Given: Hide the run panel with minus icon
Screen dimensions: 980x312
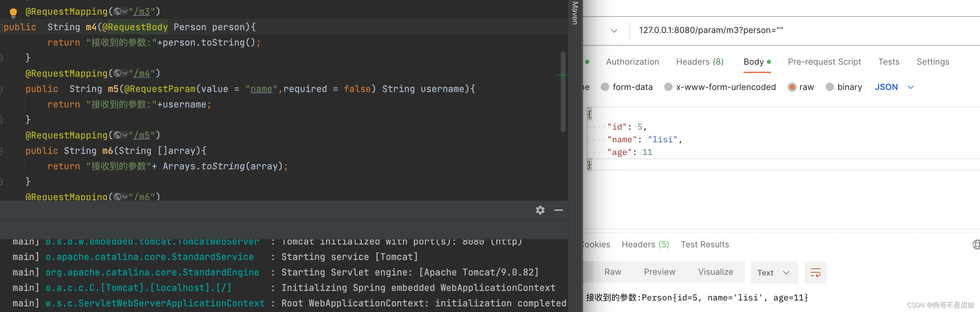Looking at the screenshot, I should pyautogui.click(x=559, y=210).
